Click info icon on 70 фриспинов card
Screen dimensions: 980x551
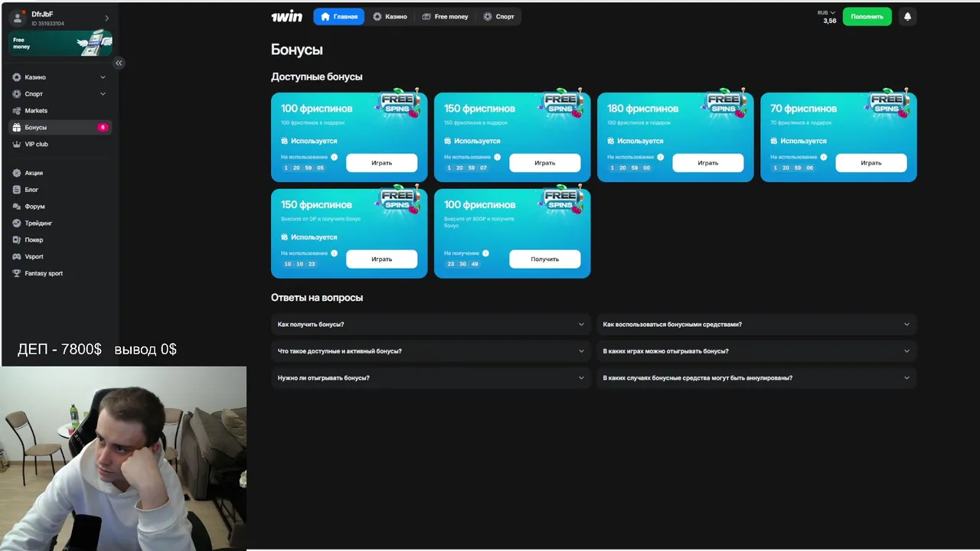pos(823,157)
